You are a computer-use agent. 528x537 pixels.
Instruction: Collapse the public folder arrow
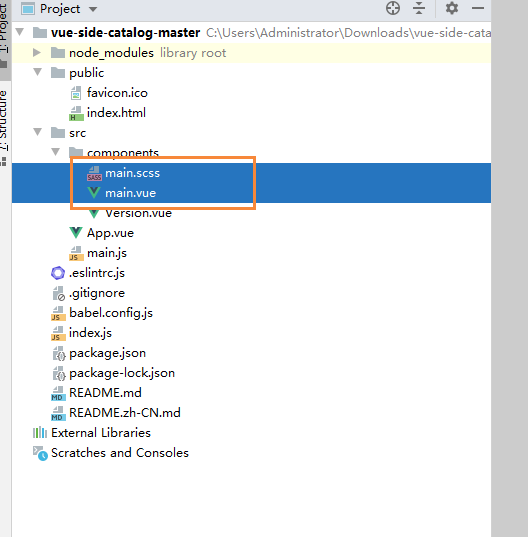click(37, 72)
